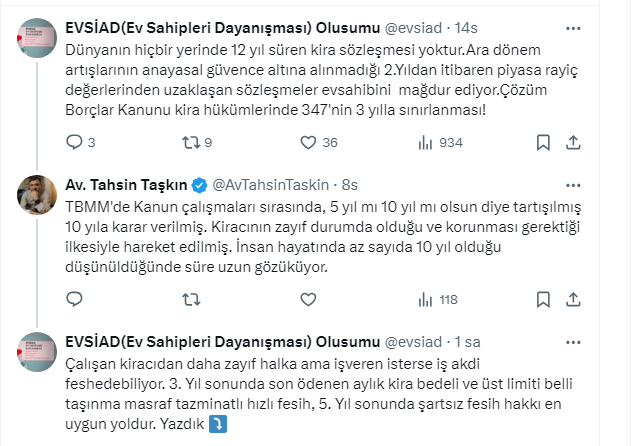
Task: Share the first EVSİAD tweet
Action: coord(599,143)
